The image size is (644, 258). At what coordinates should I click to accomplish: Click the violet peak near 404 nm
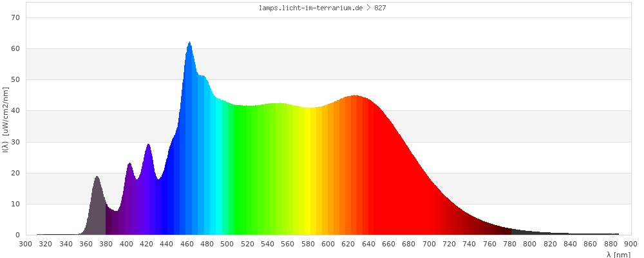tap(130, 171)
